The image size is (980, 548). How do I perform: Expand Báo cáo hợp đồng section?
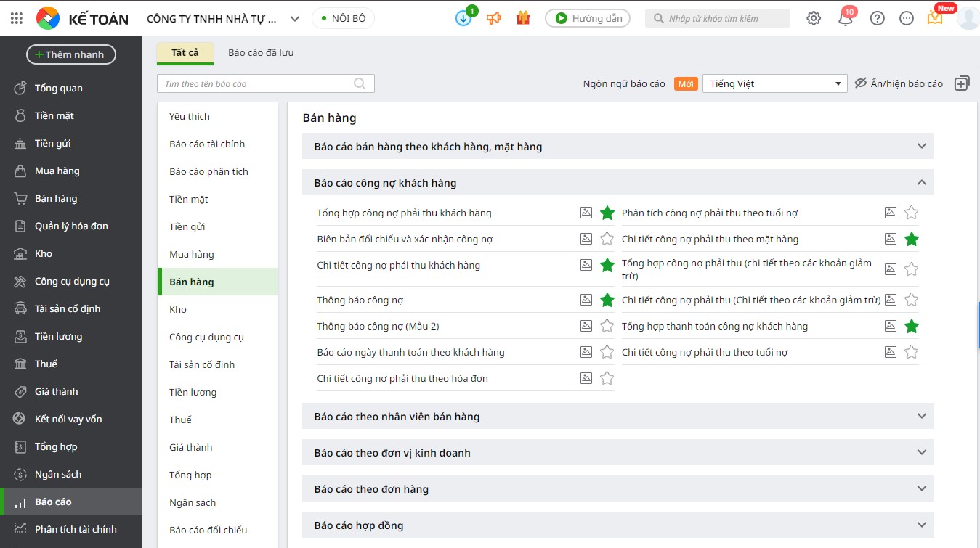tap(617, 525)
